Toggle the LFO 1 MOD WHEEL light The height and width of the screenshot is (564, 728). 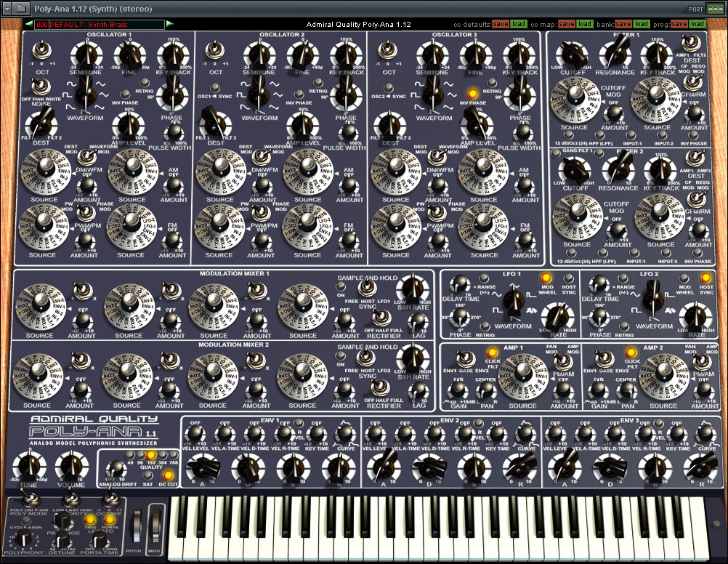[x=546, y=278]
